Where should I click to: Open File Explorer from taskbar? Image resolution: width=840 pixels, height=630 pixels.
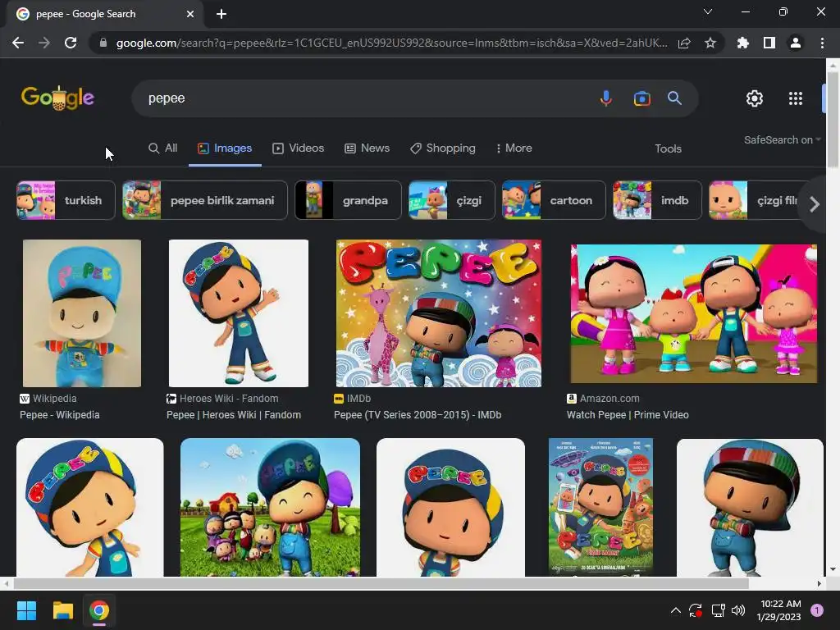[62, 610]
